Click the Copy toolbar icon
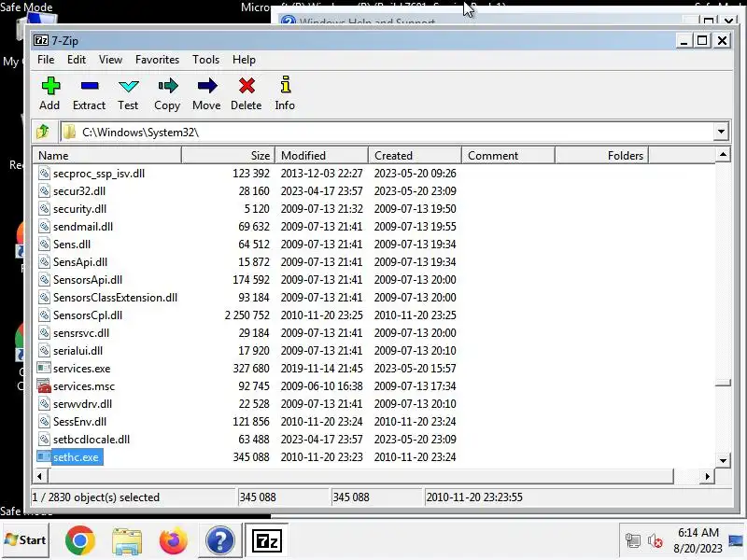The height and width of the screenshot is (560, 747). click(x=168, y=86)
